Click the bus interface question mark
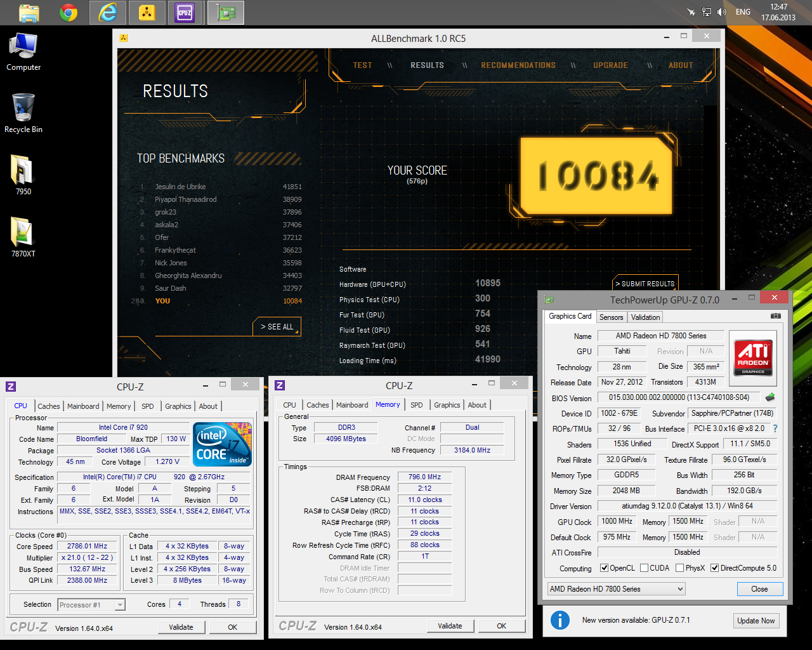The height and width of the screenshot is (650, 812). [775, 428]
